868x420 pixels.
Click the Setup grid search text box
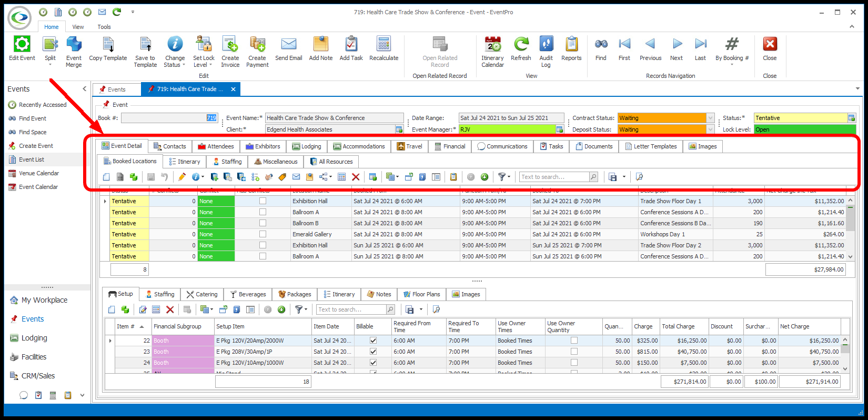351,309
